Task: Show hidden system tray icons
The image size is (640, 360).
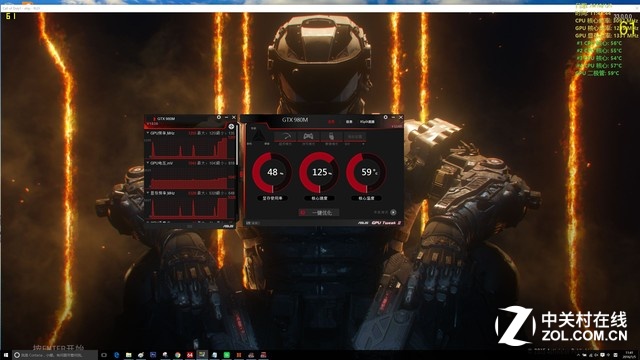Action: pos(578,355)
